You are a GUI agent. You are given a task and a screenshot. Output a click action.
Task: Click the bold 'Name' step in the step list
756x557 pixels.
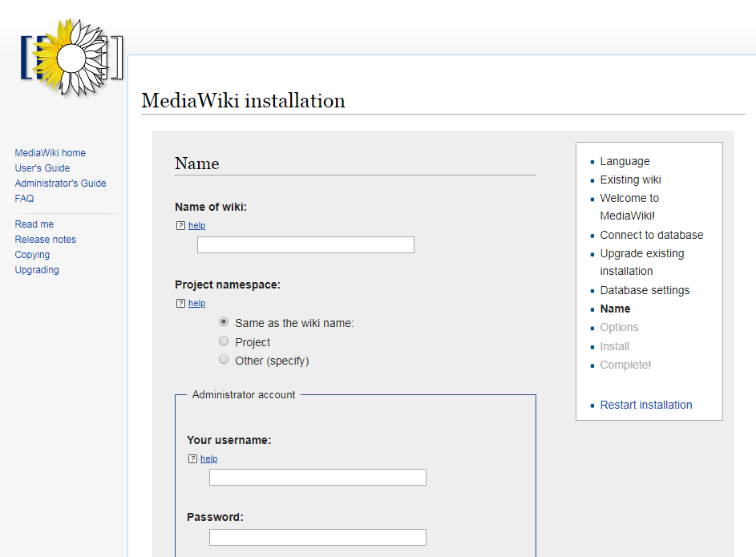click(x=615, y=309)
